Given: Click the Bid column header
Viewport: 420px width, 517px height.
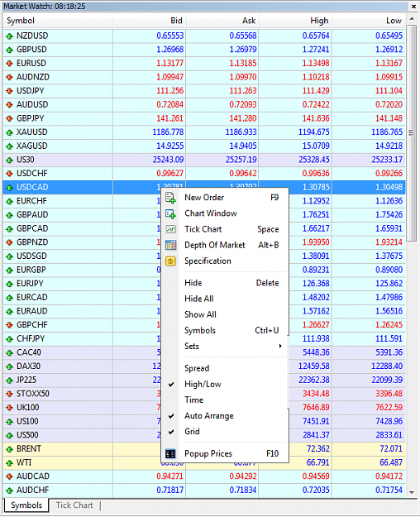Looking at the screenshot, I should 150,21.
